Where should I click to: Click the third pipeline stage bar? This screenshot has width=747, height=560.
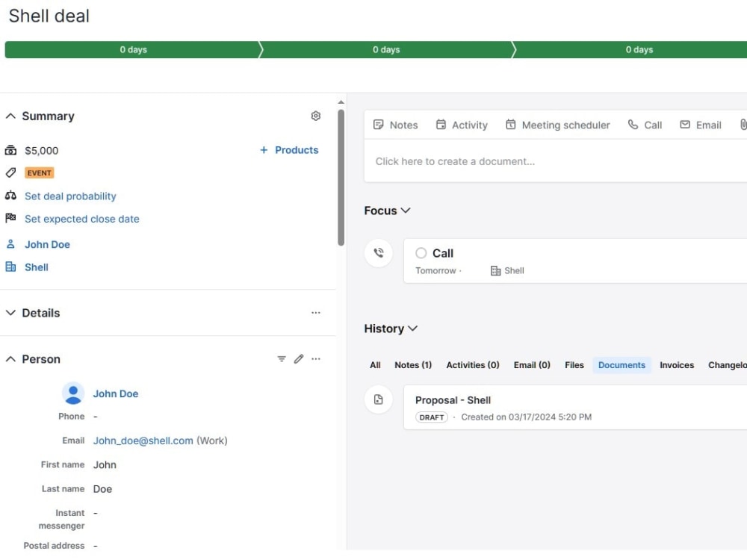(x=630, y=49)
